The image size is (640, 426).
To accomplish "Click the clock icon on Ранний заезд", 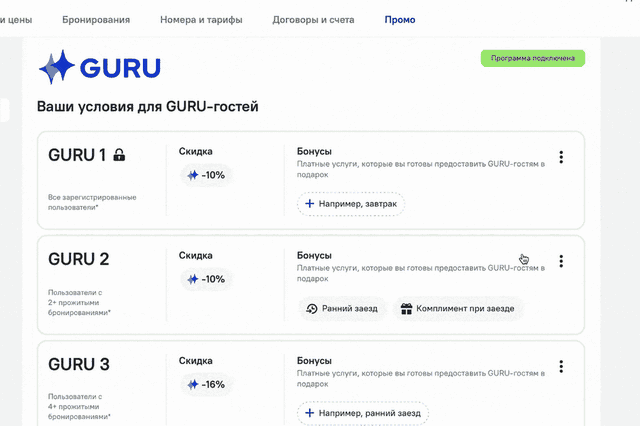I will [312, 309].
